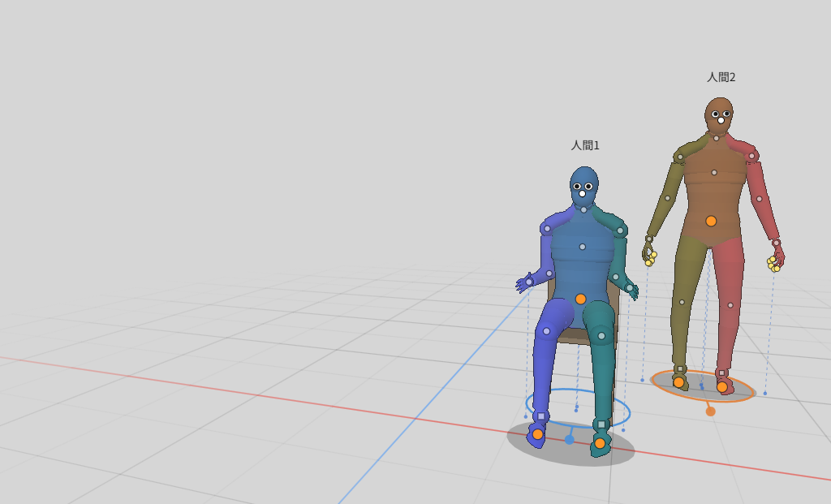The width and height of the screenshot is (831, 504).
Task: Choose the chest joint on the seated blue figure
Action: 583,247
